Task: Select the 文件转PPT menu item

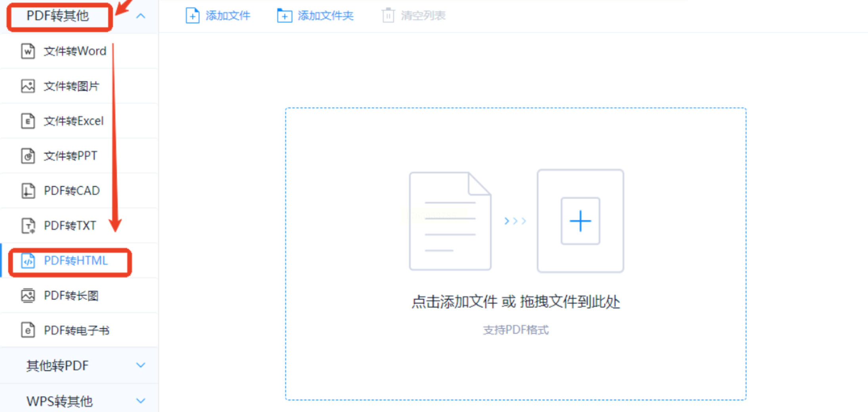Action: (79, 156)
